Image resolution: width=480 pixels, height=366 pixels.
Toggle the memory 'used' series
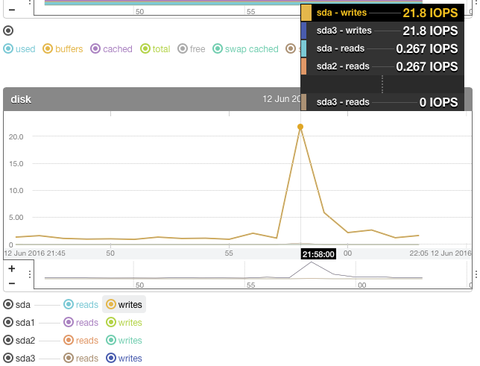[19, 49]
